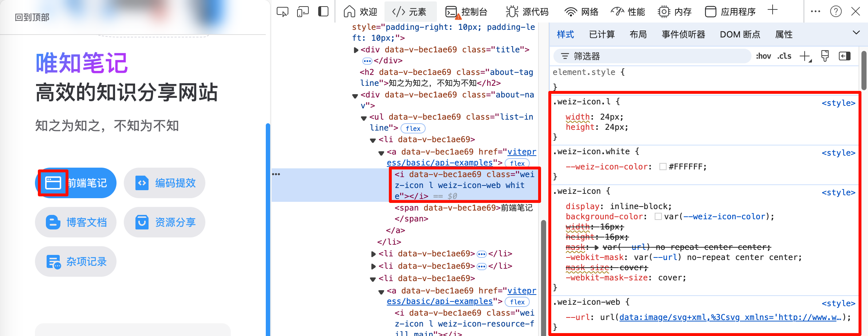Open the 源代码 sources tab

527,12
